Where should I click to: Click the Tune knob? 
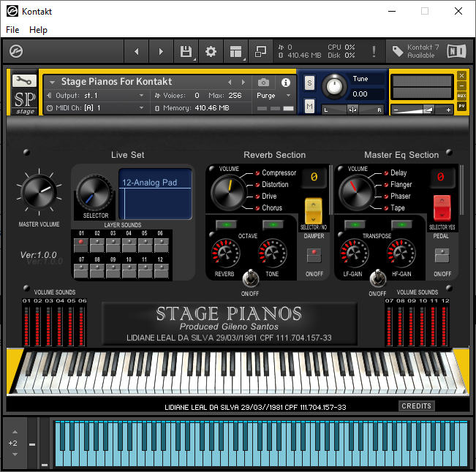(334, 87)
